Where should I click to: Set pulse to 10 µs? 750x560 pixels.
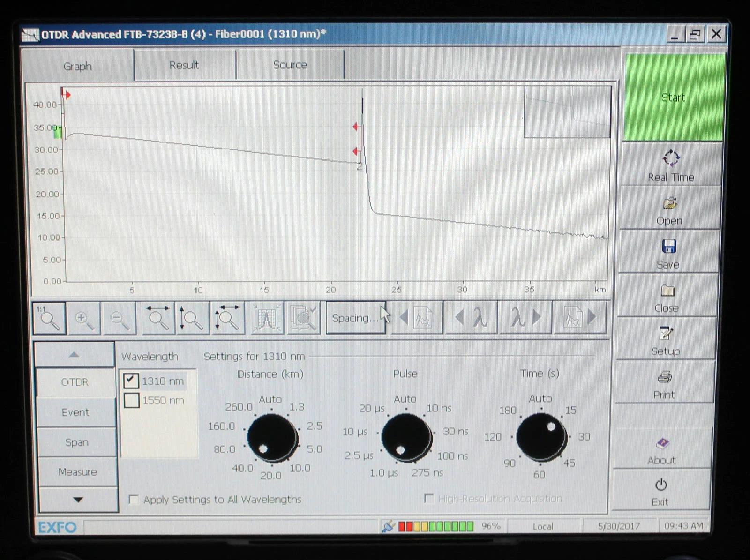pos(355,432)
